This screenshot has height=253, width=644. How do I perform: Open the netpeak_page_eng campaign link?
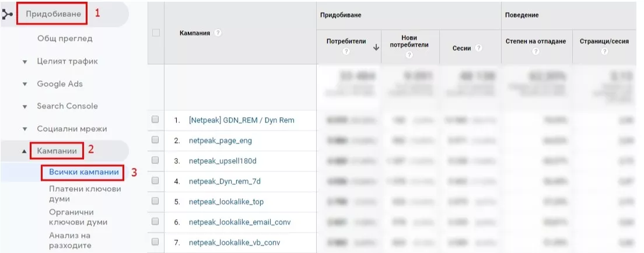[x=220, y=140]
